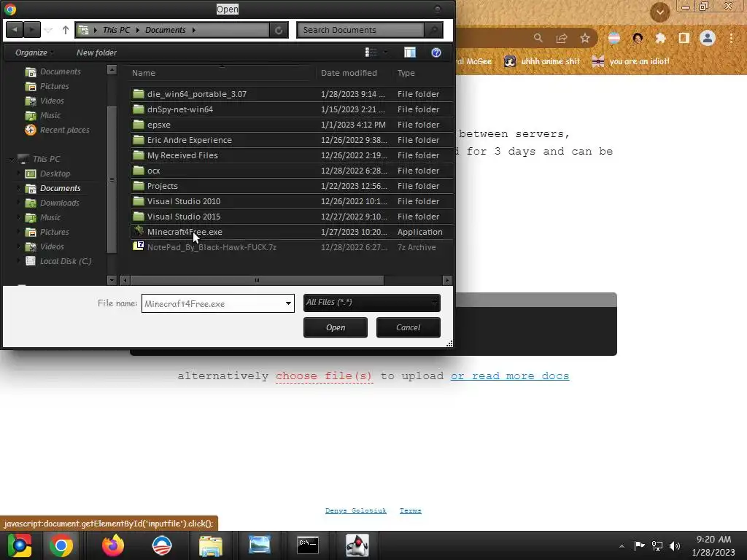
Task: Click the Open button
Action: tap(336, 327)
